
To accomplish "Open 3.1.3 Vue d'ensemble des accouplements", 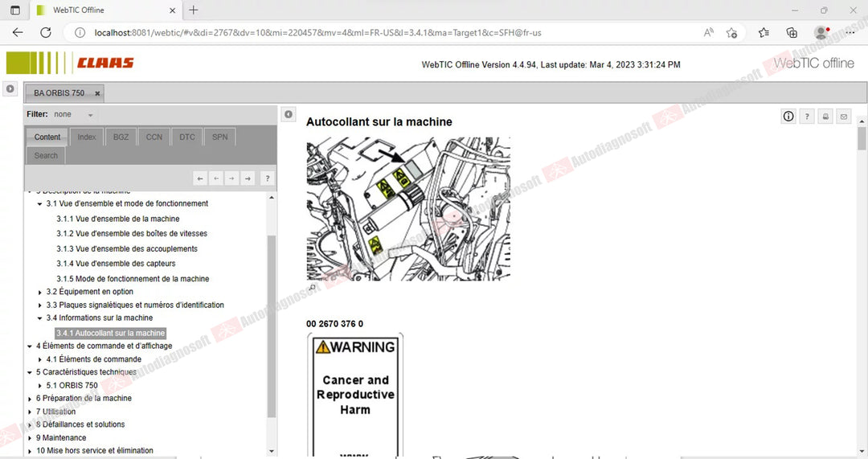I will pos(127,248).
